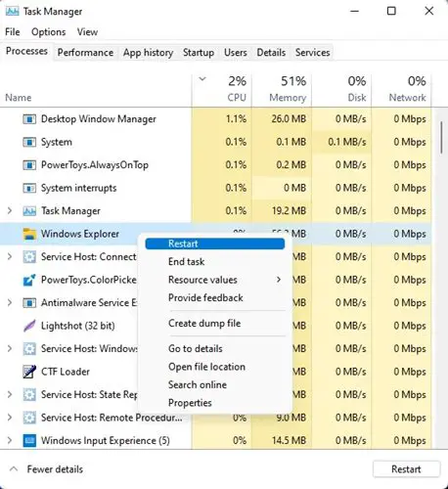Click the vertical scrollbar thumb

441,137
